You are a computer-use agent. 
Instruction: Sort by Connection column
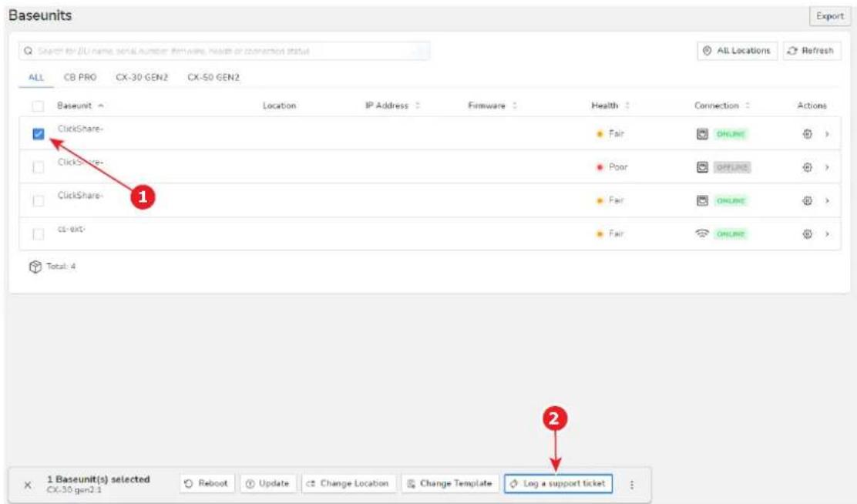click(722, 106)
